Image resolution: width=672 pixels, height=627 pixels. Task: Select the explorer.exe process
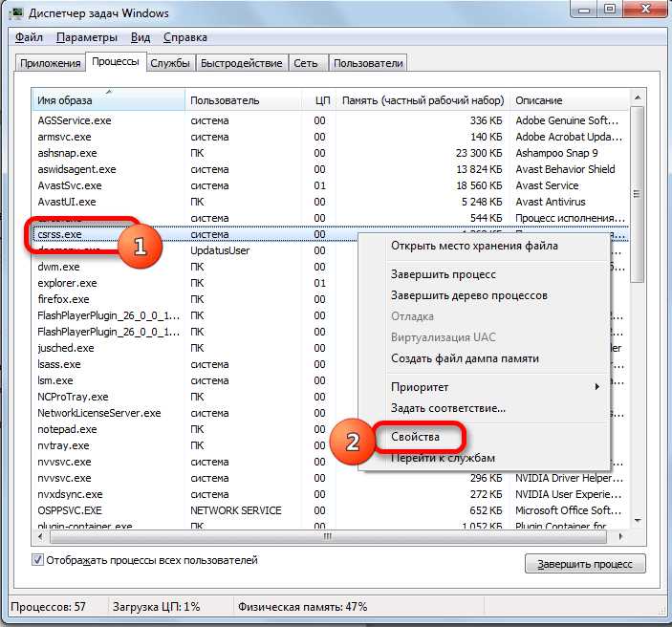coord(67,283)
